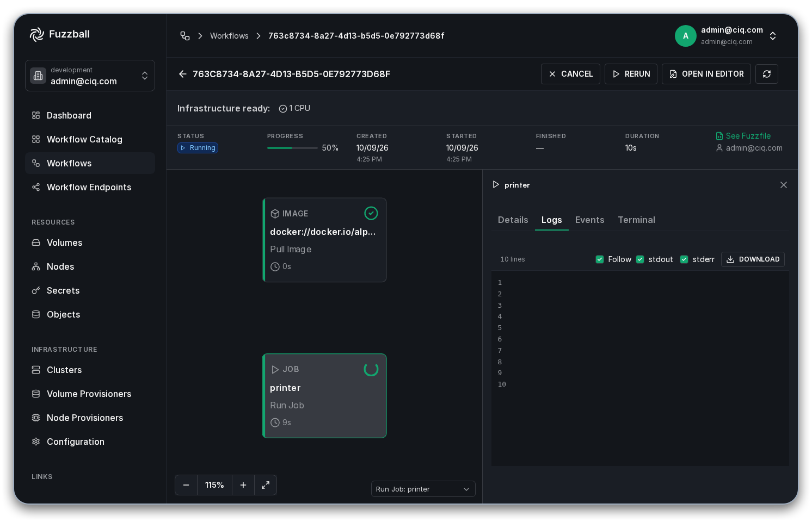
Task: Expand the admin@ciq.com user menu chevron
Action: click(773, 36)
